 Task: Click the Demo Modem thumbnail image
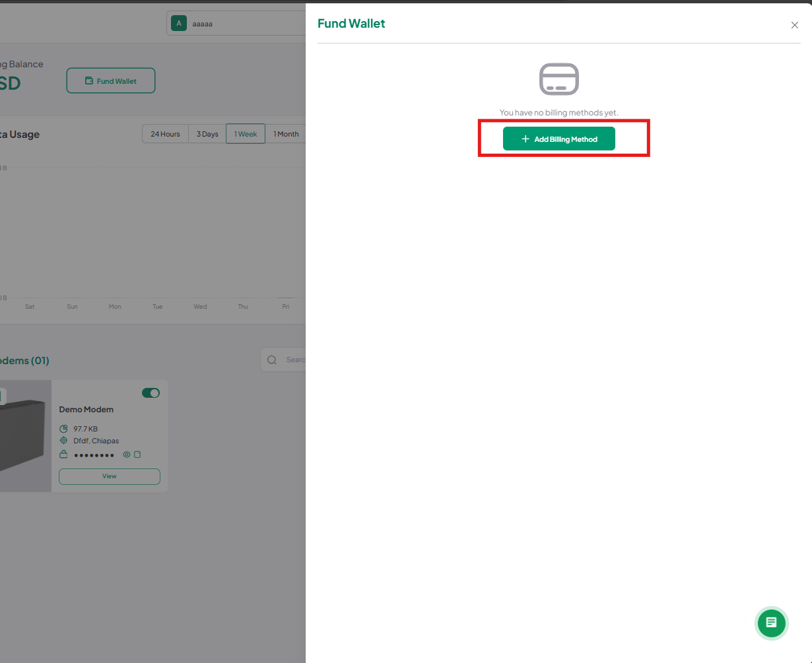pos(26,436)
